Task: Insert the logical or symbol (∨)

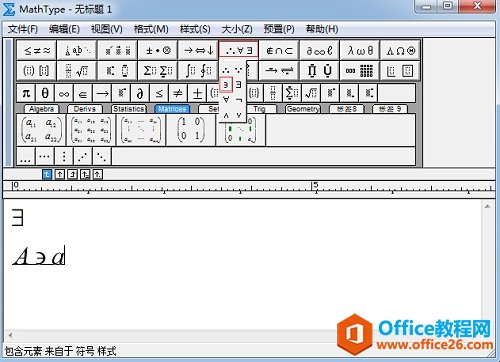Action: point(239,115)
